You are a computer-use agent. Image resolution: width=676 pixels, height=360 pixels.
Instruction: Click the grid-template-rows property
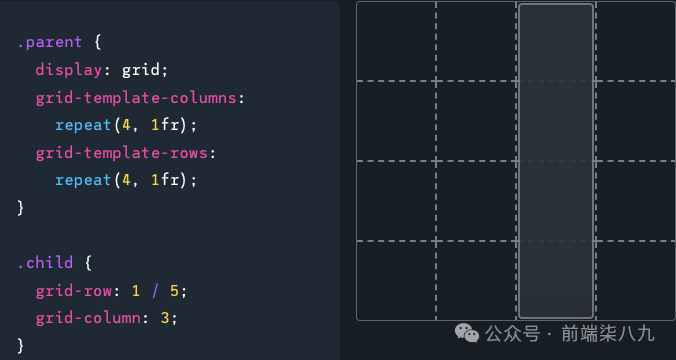coord(122,153)
